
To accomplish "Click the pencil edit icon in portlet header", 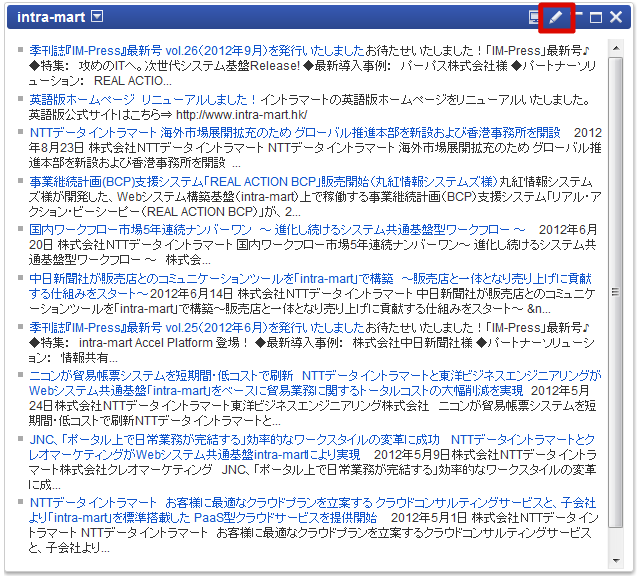I will click(x=555, y=18).
